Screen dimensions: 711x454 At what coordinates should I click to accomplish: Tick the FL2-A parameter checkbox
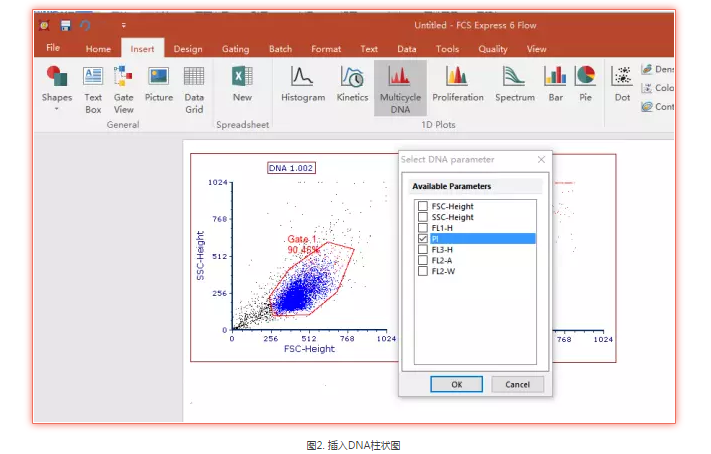423,260
